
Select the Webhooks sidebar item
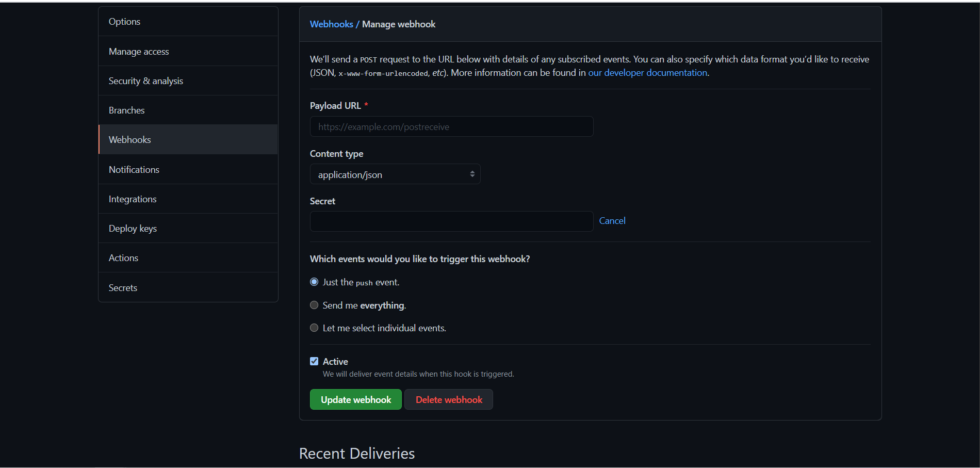(129, 139)
